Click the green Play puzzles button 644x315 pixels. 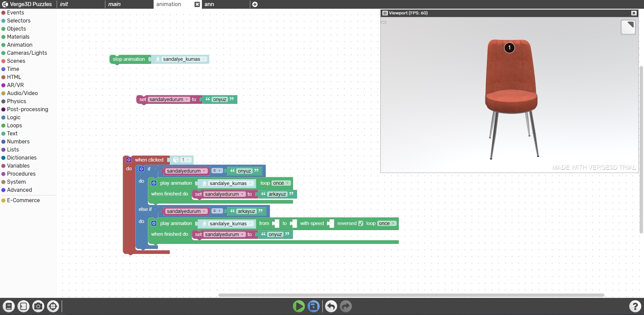click(299, 306)
